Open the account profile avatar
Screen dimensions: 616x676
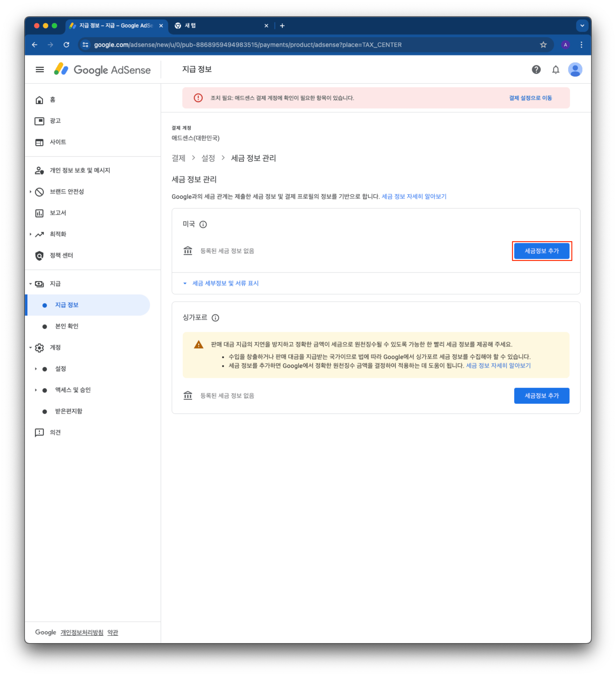pyautogui.click(x=575, y=69)
